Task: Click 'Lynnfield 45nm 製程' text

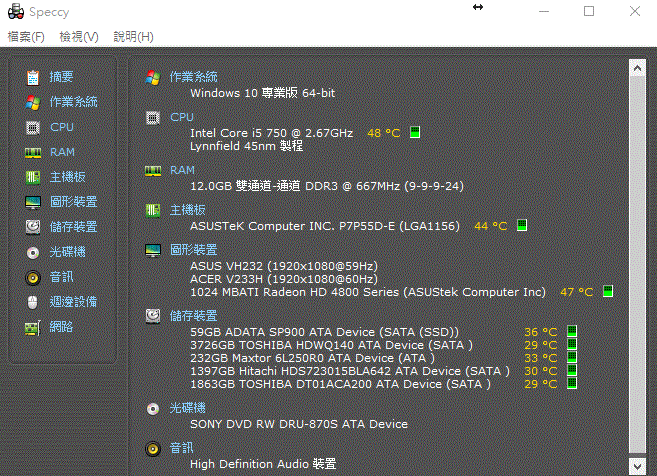Action: pyautogui.click(x=246, y=146)
